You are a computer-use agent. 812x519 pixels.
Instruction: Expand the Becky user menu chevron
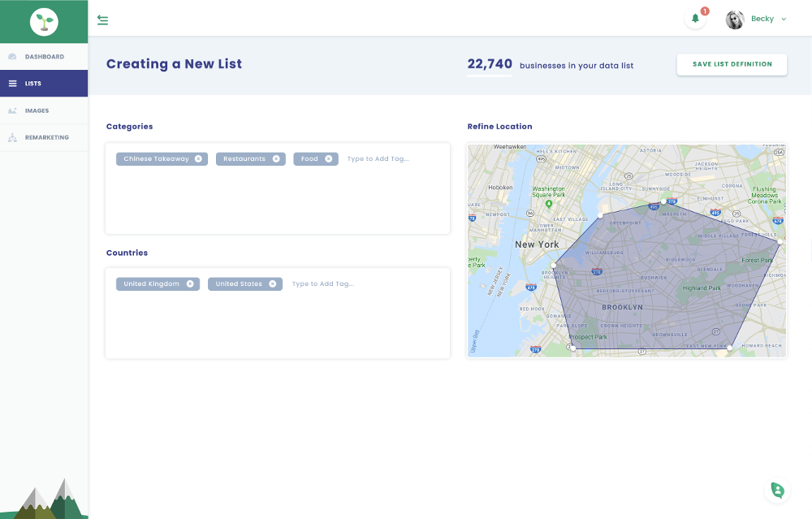pos(784,19)
